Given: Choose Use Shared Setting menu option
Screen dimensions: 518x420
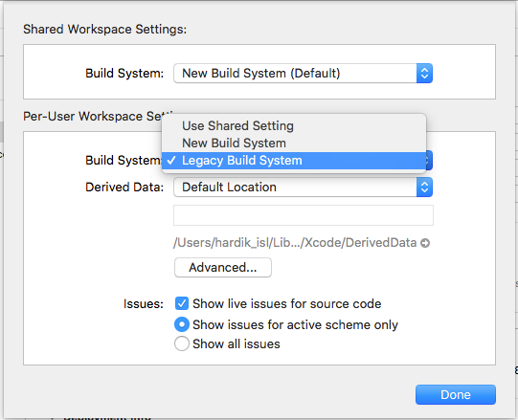Looking at the screenshot, I should 294,125.
